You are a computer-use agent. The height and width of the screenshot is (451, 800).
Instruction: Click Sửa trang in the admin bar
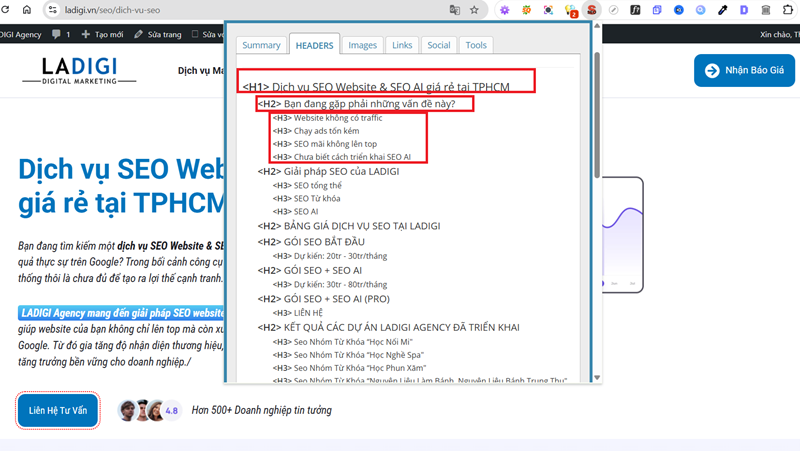click(158, 34)
